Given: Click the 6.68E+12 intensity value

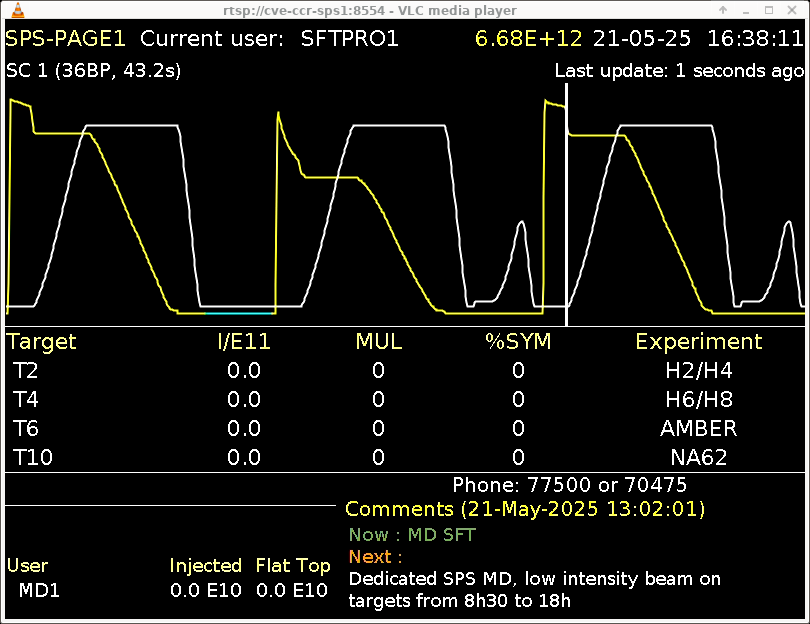Looking at the screenshot, I should click(x=528, y=39).
